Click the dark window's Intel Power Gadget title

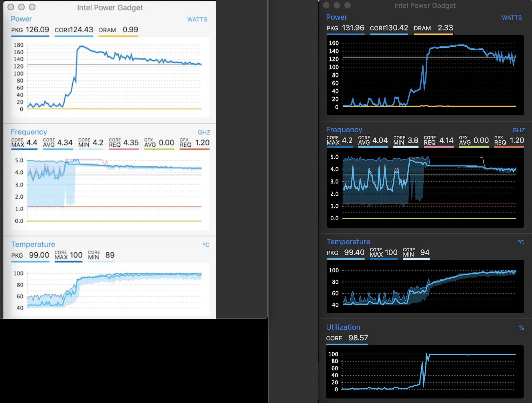pos(425,5)
